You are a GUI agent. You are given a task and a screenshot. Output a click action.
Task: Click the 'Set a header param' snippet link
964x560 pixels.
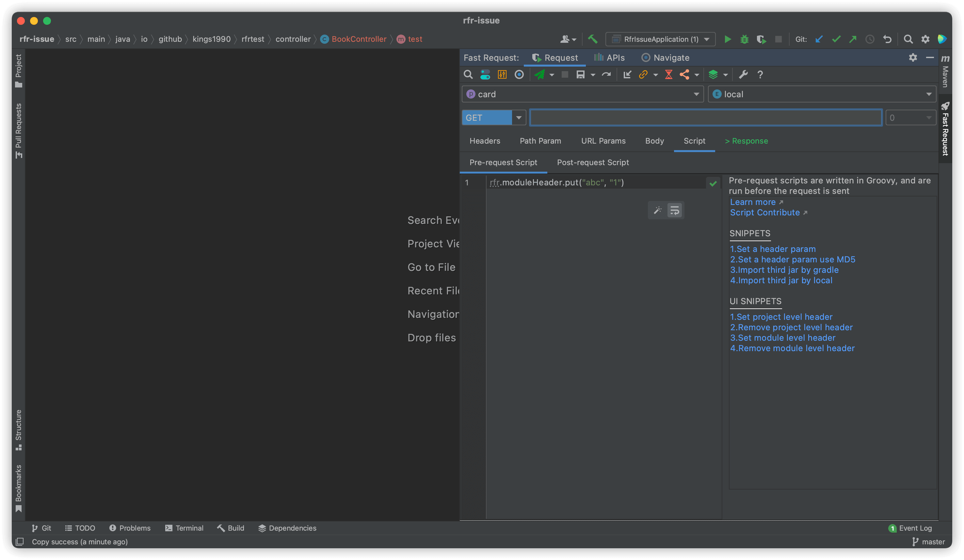click(773, 249)
